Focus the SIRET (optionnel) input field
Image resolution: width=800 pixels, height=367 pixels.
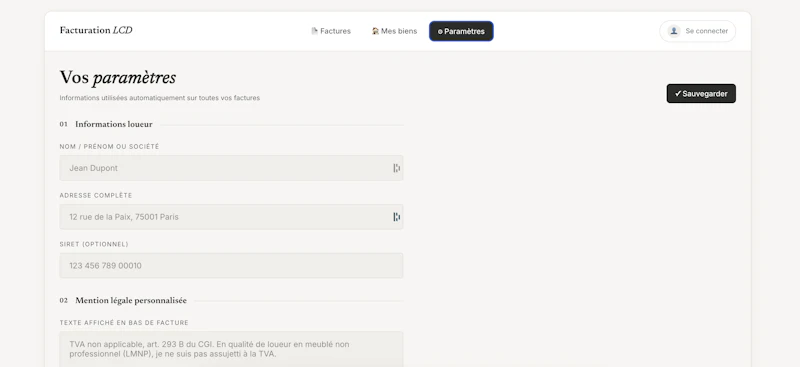pos(231,265)
